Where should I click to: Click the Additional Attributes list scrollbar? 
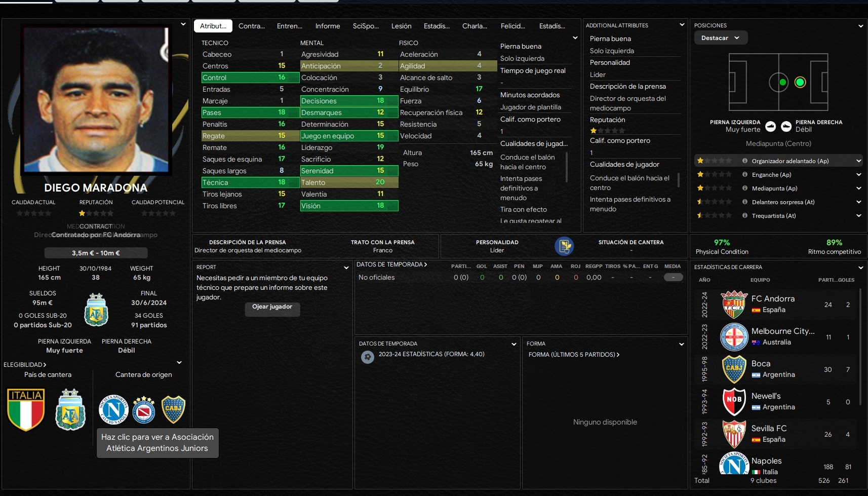pyautogui.click(x=679, y=180)
